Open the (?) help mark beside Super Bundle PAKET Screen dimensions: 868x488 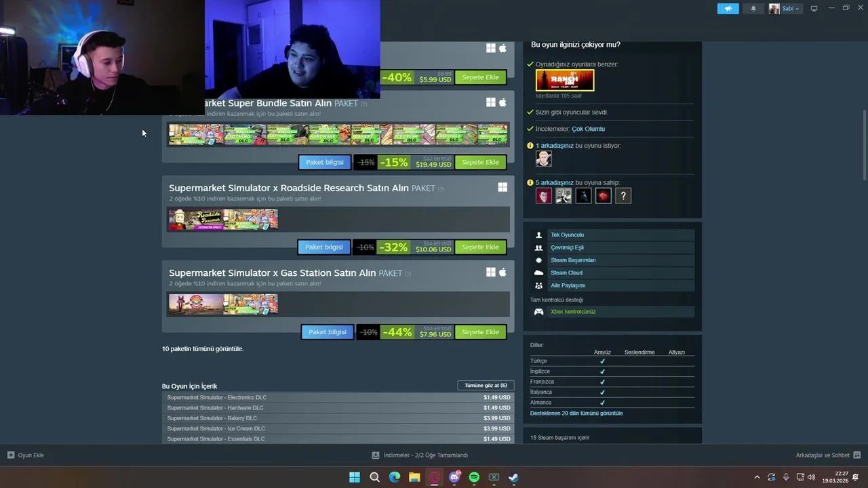[x=363, y=104]
